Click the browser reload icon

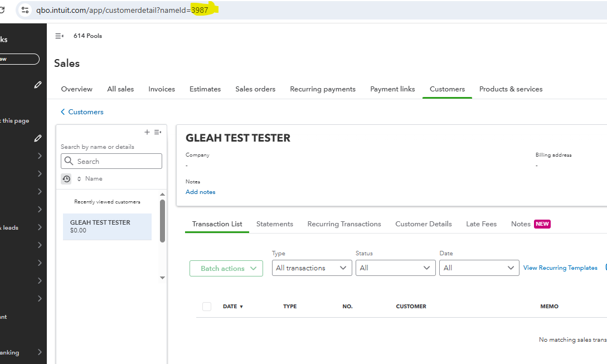(3, 10)
